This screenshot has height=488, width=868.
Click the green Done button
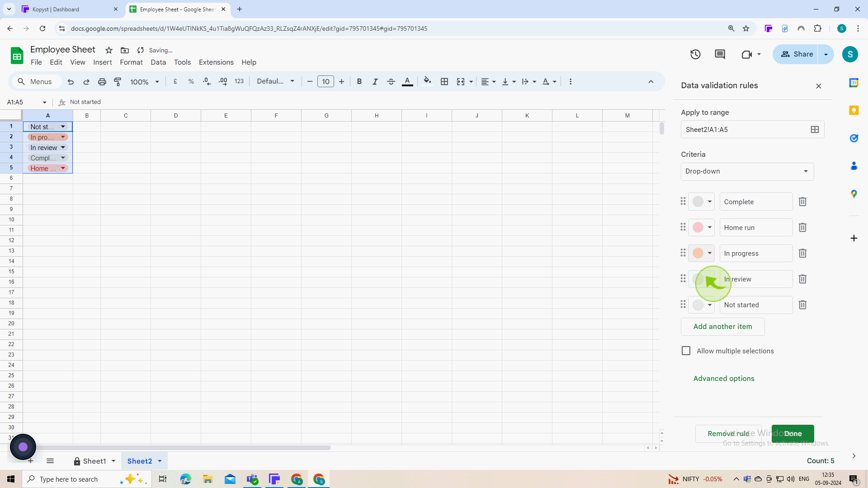[x=793, y=433]
